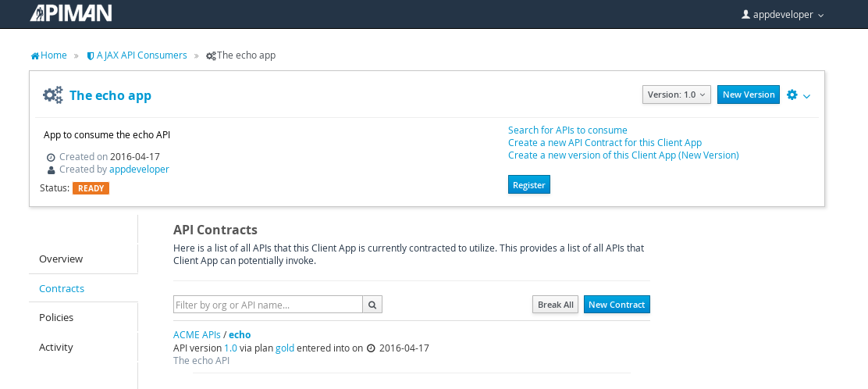Click the user icon next to appdeveloper

(745, 14)
